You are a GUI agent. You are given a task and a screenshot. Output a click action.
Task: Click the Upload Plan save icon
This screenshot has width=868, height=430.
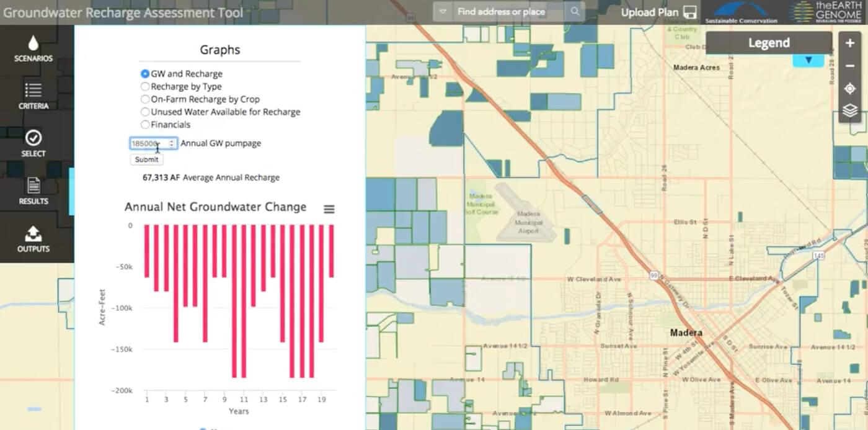689,12
